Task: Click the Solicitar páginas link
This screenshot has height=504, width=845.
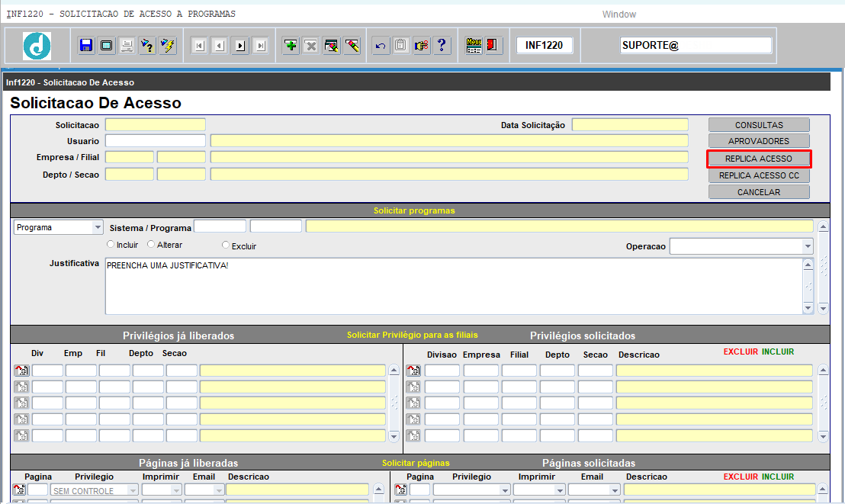Action: (x=416, y=463)
